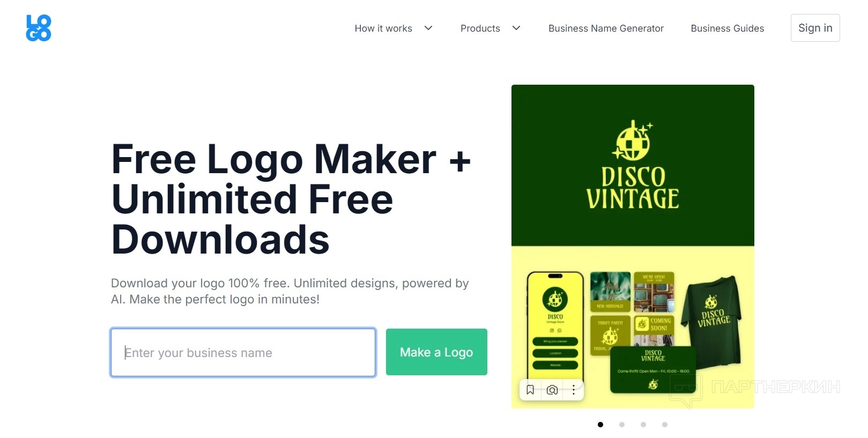
Task: Click the green Disco Vintage t-shirt mockup
Action: coord(712,319)
